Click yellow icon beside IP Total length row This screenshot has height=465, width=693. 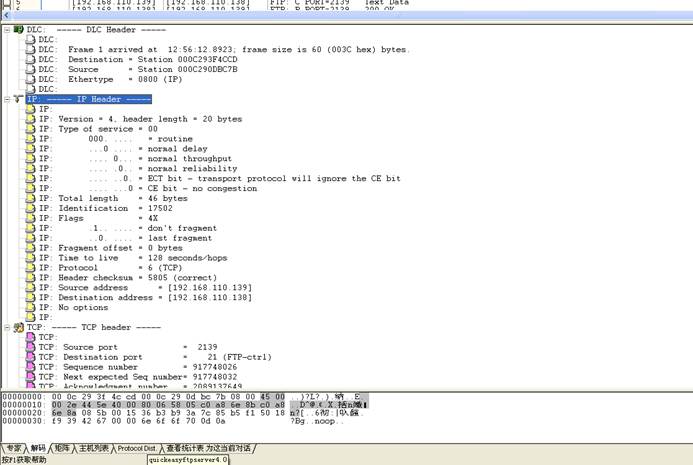[x=30, y=198]
